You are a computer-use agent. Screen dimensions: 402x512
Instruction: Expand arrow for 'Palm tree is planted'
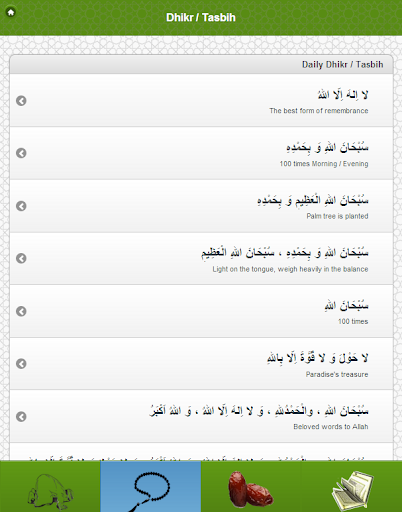coord(21,206)
